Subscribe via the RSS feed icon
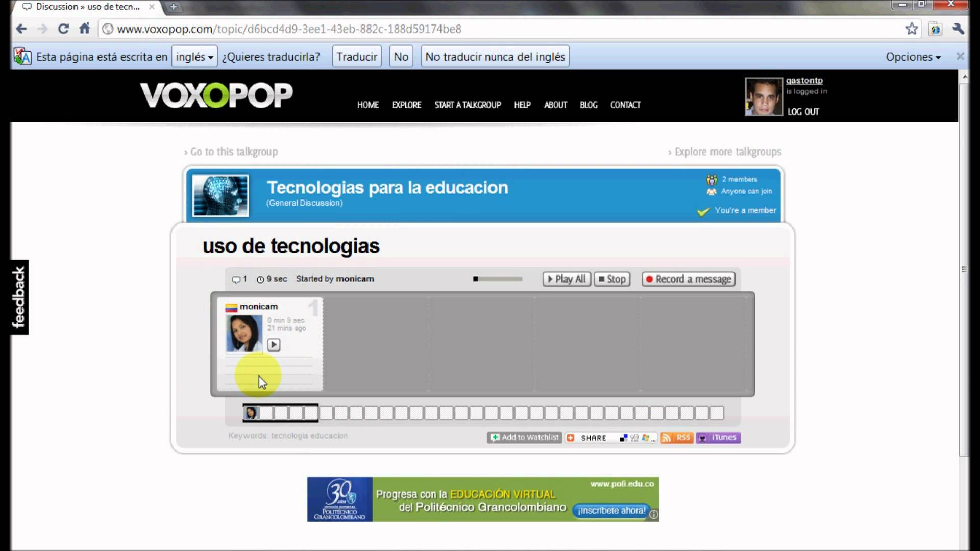Image resolution: width=980 pixels, height=551 pixels. (x=677, y=438)
